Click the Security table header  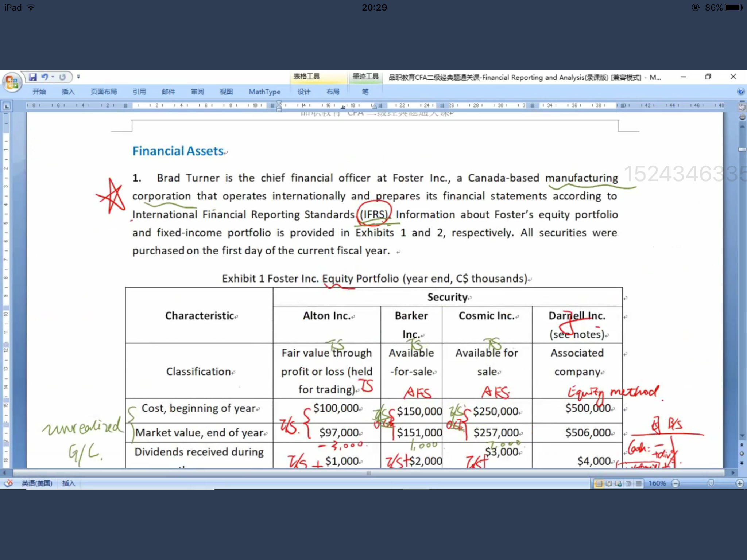pos(448,297)
